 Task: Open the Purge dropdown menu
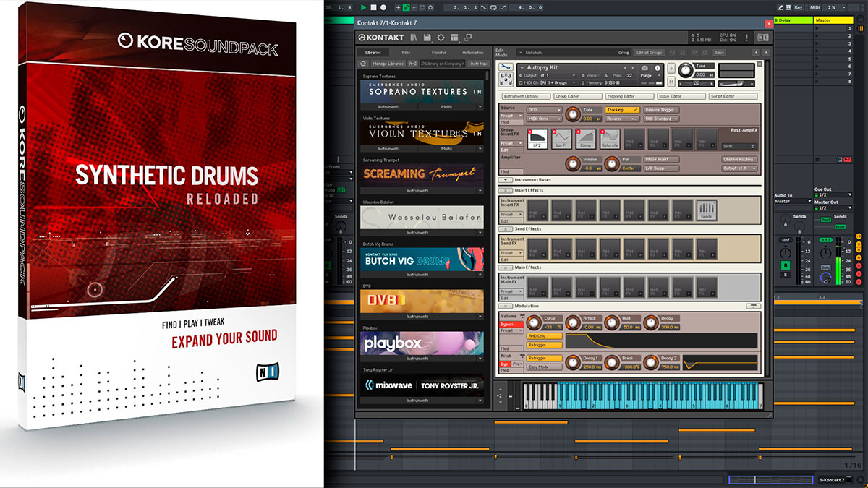(650, 75)
